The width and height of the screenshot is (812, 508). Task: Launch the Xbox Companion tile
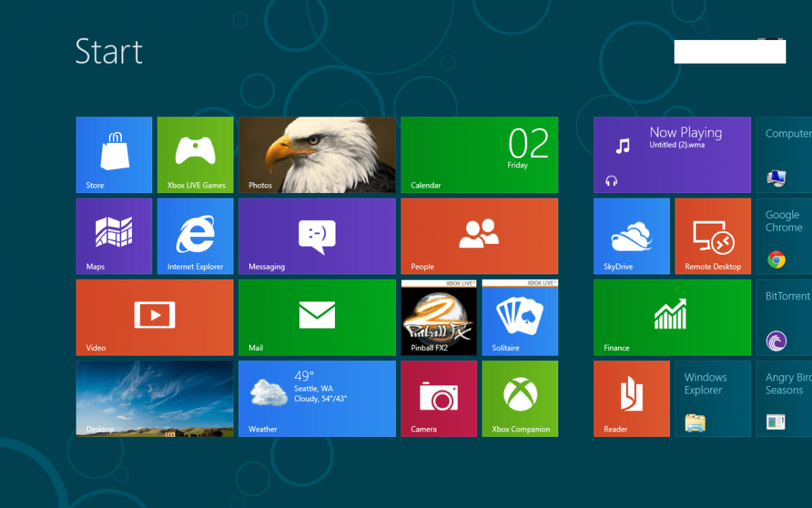tap(520, 398)
